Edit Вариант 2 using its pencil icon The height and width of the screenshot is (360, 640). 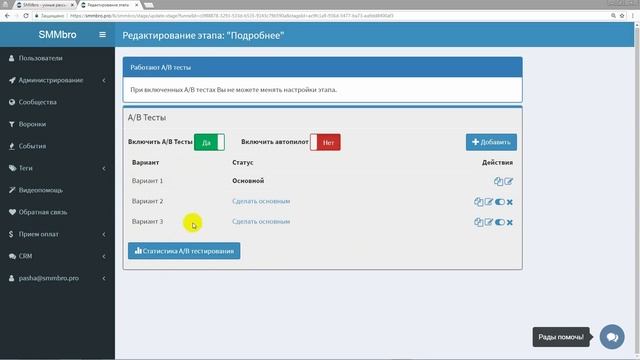coord(489,202)
